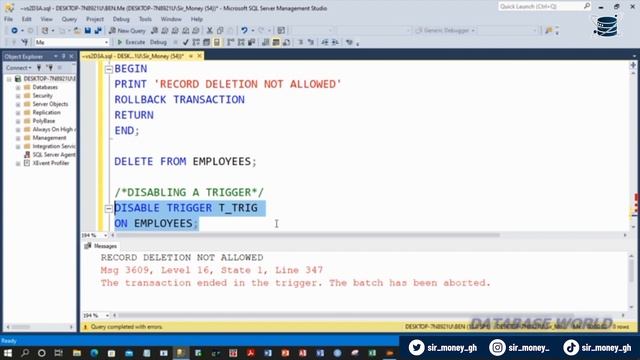This screenshot has width=640, height=360.
Task: Click the Messages pane vertical scrollbar
Action: pyautogui.click(x=631, y=272)
